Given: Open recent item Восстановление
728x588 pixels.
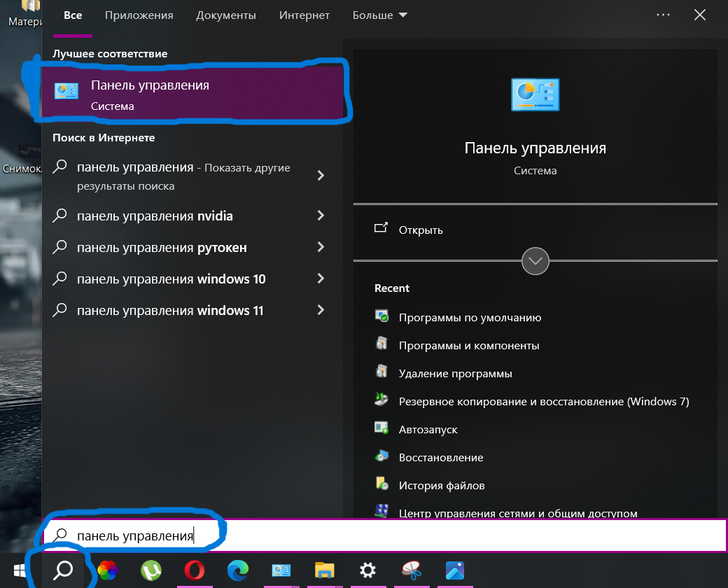Looking at the screenshot, I should (441, 458).
